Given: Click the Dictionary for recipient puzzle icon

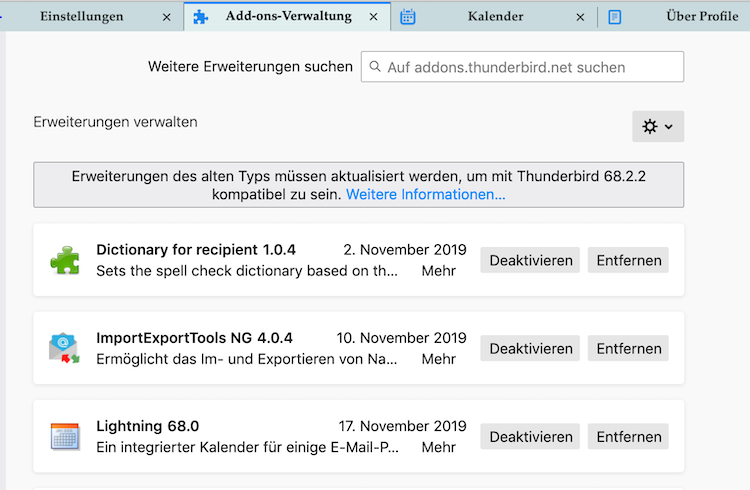Looking at the screenshot, I should coord(65,260).
